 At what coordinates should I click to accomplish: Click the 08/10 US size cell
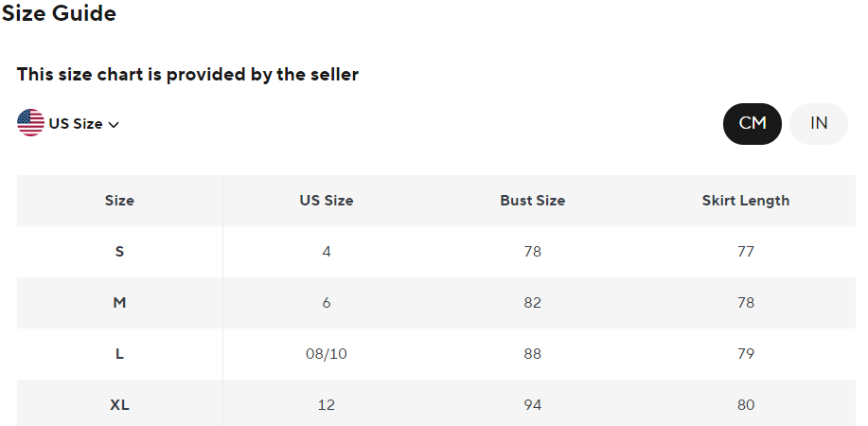point(327,354)
